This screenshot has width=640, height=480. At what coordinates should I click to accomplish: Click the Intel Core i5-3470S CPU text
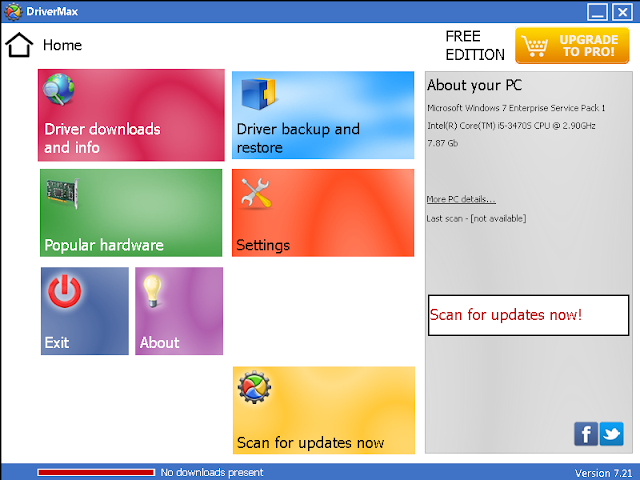pos(511,125)
